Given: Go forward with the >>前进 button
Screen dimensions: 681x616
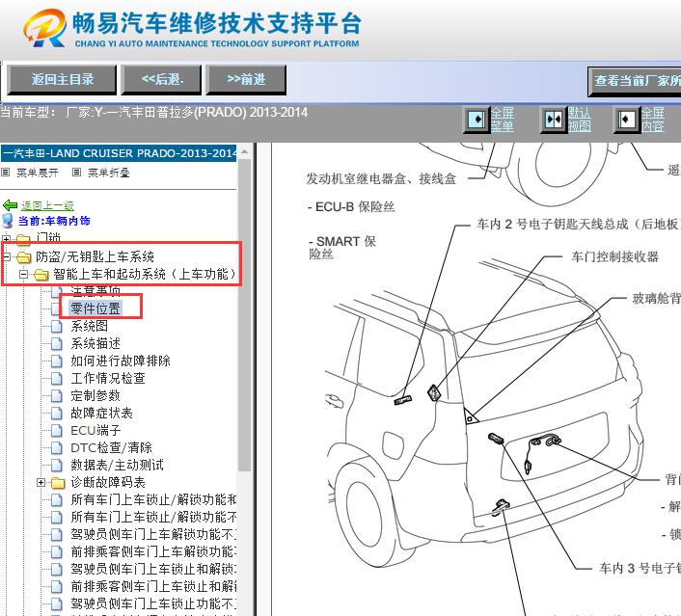Looking at the screenshot, I should point(246,79).
